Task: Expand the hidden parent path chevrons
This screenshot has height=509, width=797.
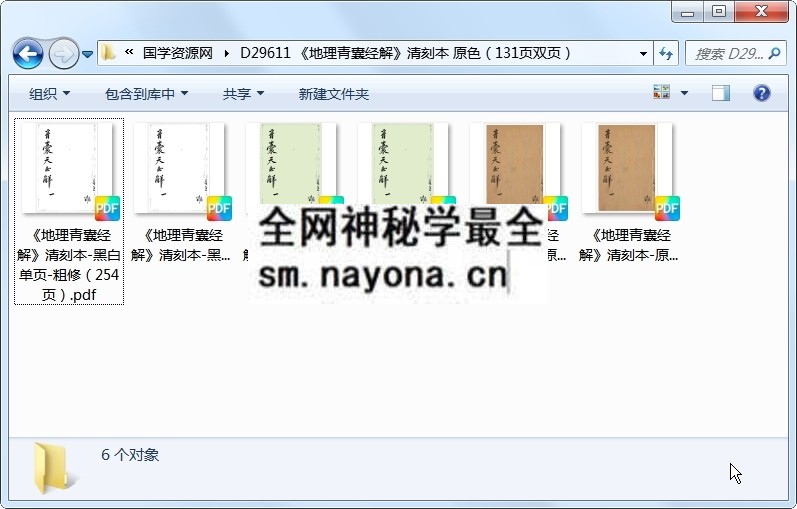Action: 129,52
